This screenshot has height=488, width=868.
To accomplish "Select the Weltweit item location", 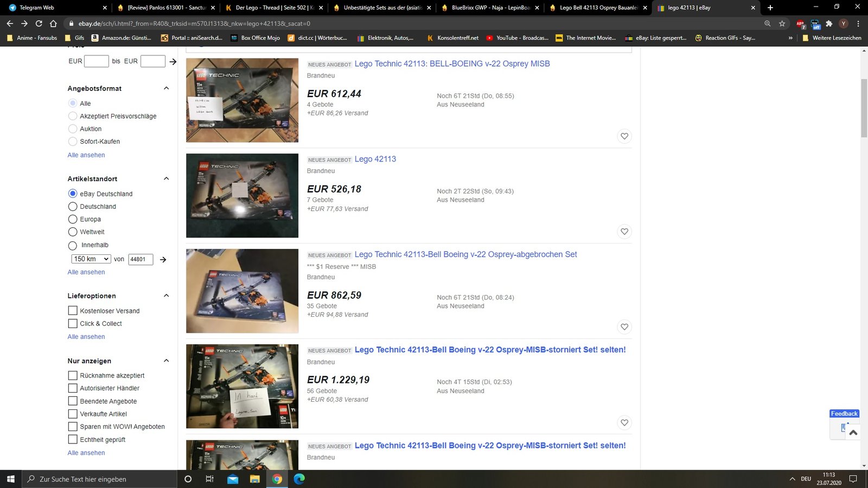I will 73,232.
